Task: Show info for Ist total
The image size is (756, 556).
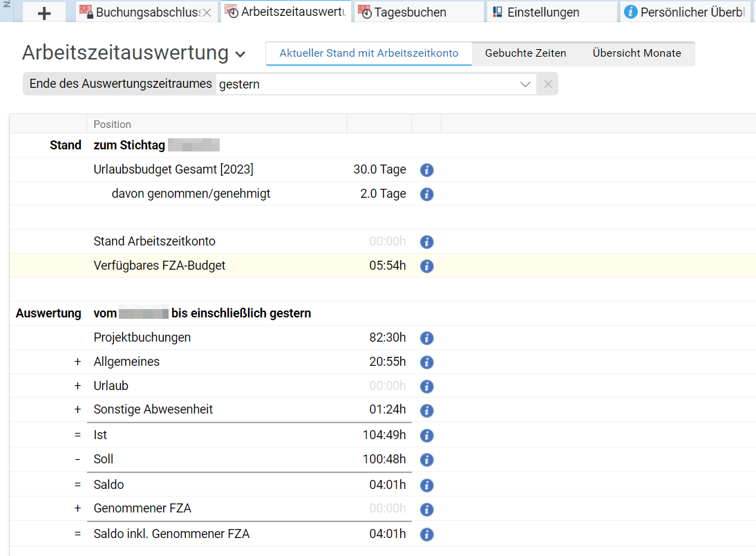Action: (x=426, y=436)
